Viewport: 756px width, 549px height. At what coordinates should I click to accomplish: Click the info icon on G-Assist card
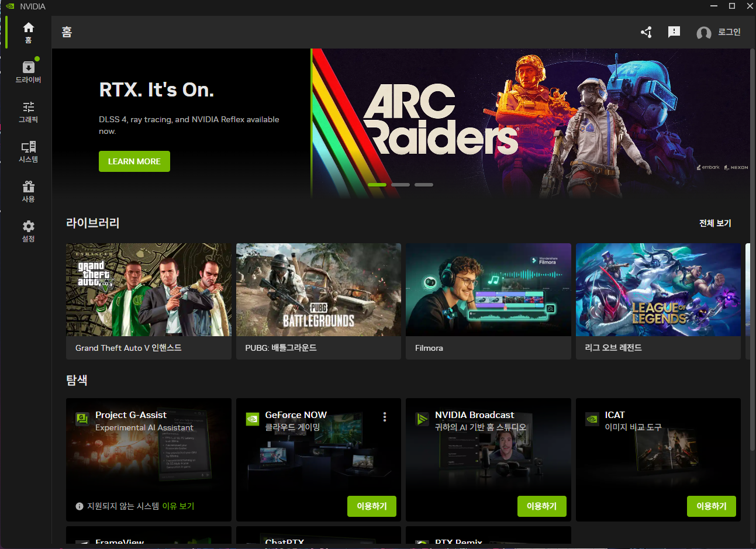tap(80, 506)
